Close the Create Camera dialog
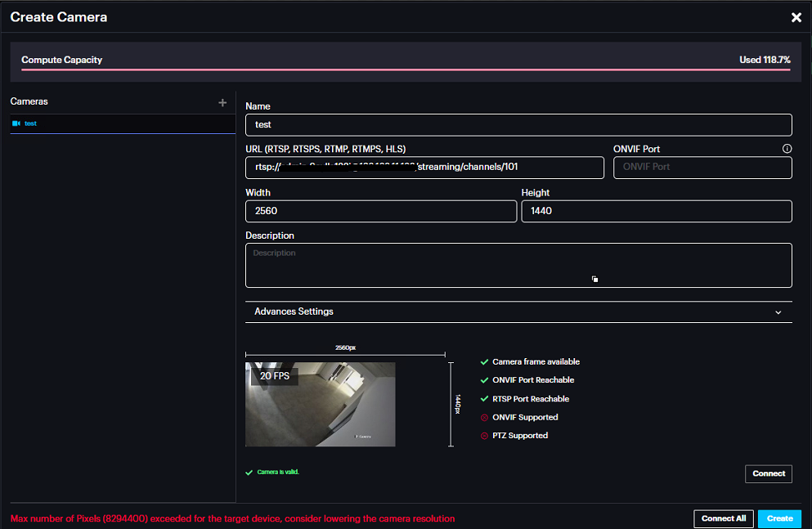The height and width of the screenshot is (529, 812). (796, 17)
